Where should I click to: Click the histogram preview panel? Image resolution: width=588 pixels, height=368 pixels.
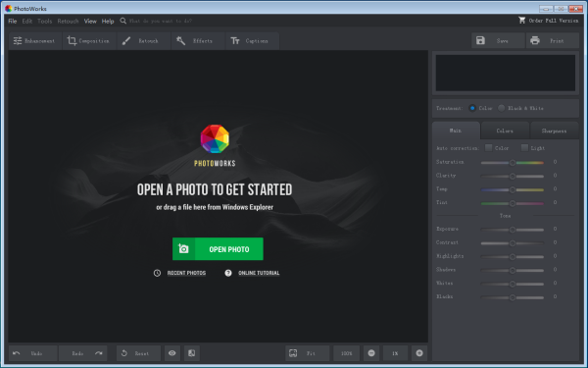(505, 73)
